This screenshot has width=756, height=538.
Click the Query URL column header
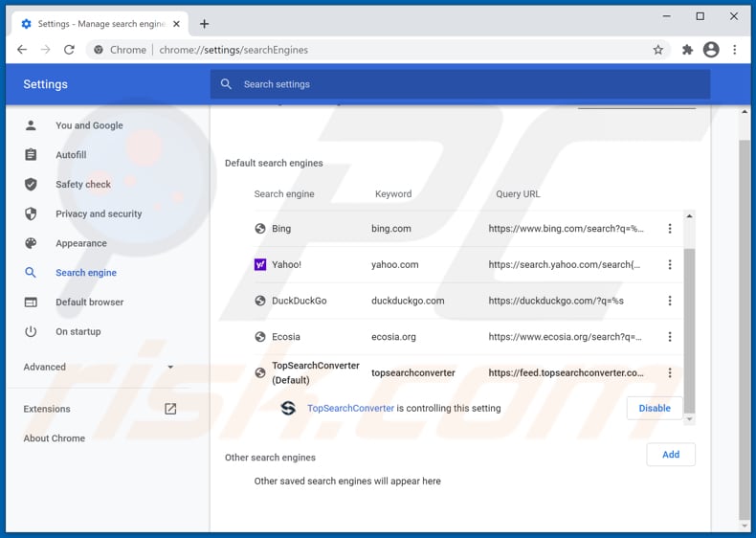pos(518,194)
